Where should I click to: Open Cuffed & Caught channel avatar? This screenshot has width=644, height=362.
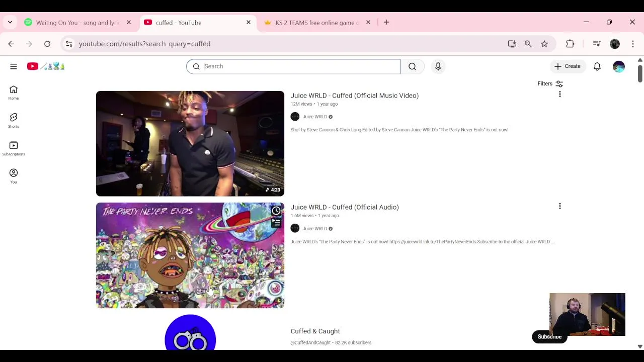(x=190, y=332)
